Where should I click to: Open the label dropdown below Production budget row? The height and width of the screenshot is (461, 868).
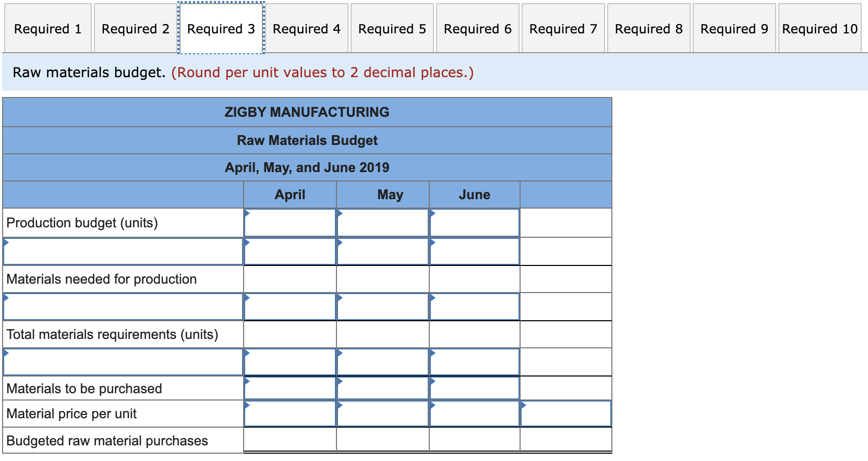coord(123,251)
